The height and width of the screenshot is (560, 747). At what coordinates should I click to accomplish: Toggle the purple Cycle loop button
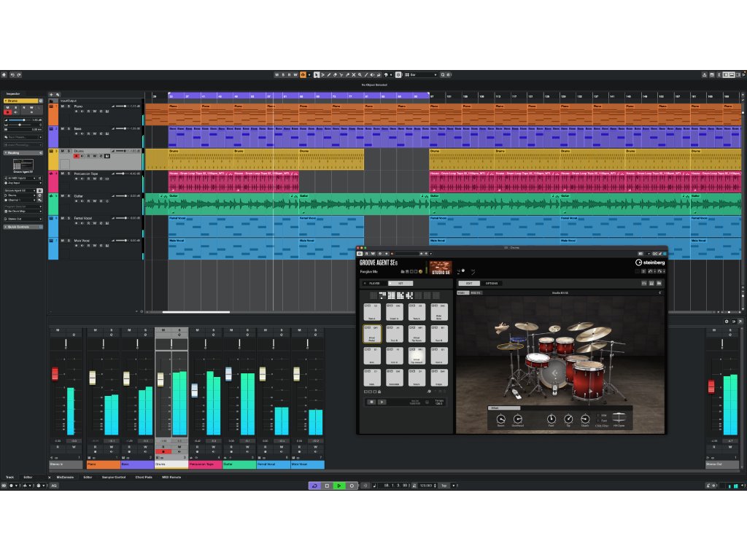(314, 486)
